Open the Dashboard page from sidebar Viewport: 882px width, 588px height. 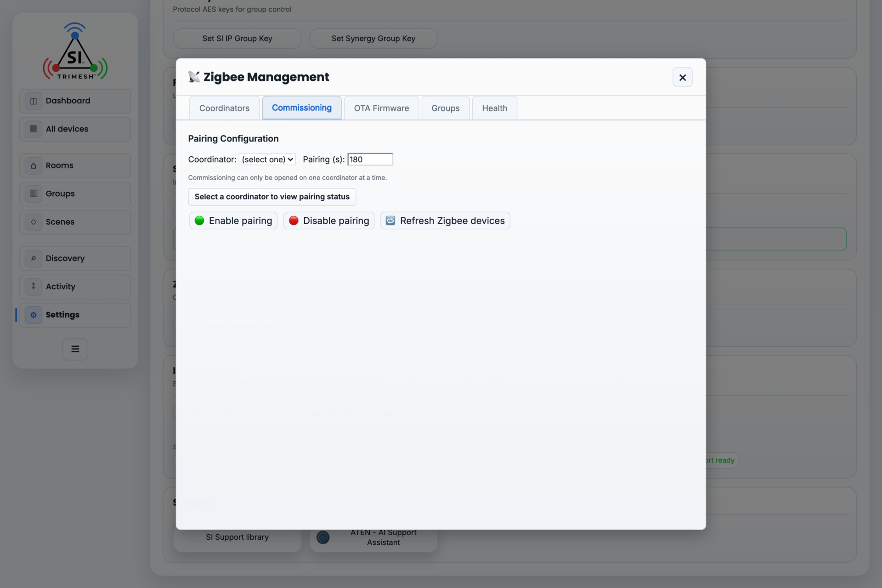(75, 101)
